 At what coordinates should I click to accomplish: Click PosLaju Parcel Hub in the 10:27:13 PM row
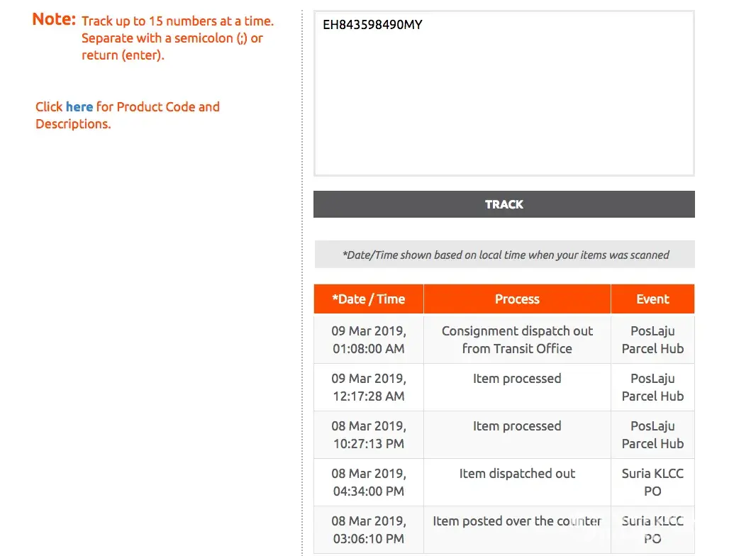pos(652,435)
